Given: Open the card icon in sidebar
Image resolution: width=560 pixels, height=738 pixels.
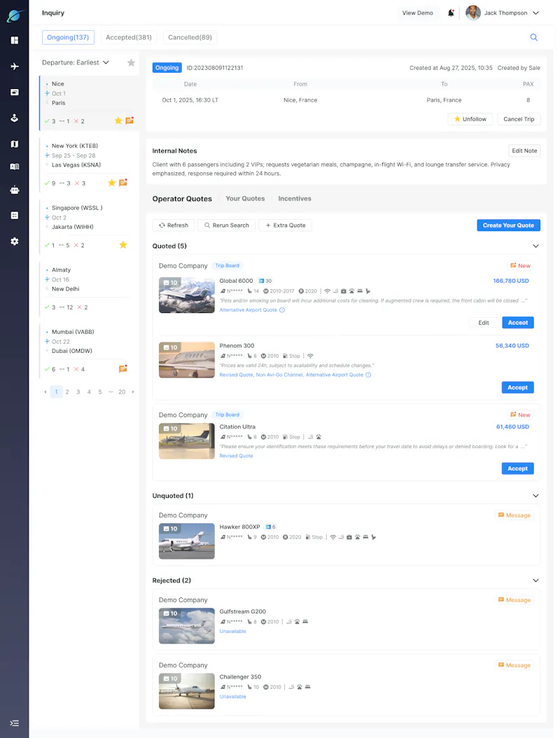Looking at the screenshot, I should coord(15,92).
